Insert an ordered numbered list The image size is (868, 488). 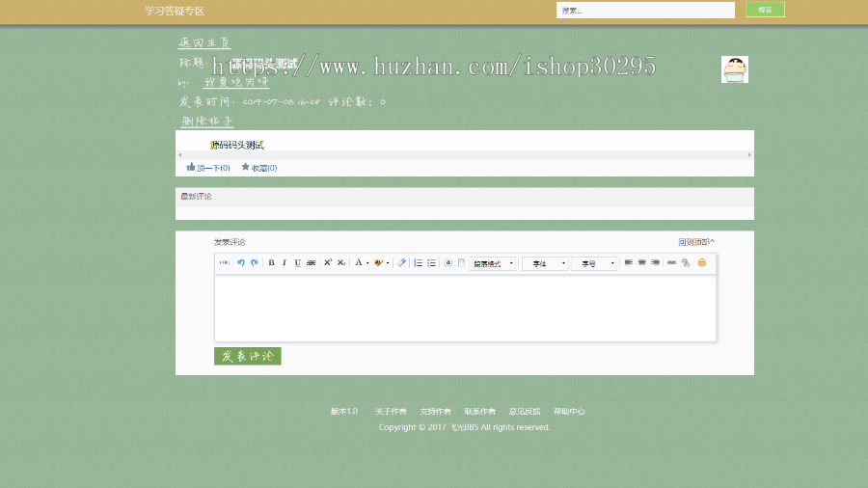[418, 263]
